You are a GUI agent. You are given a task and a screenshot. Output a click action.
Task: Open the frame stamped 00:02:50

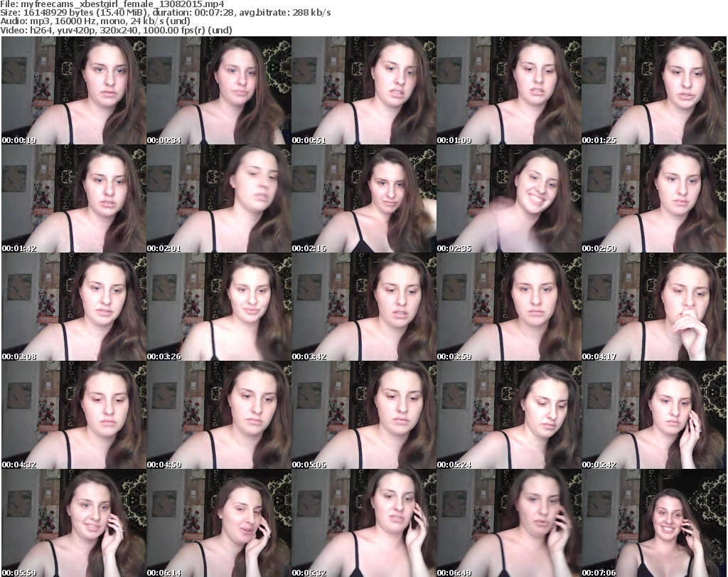(x=654, y=198)
